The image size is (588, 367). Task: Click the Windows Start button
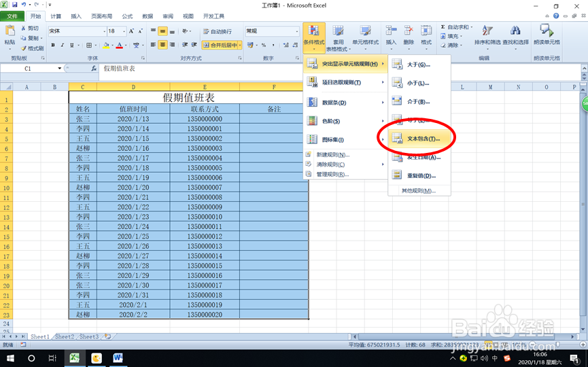pos(10,358)
